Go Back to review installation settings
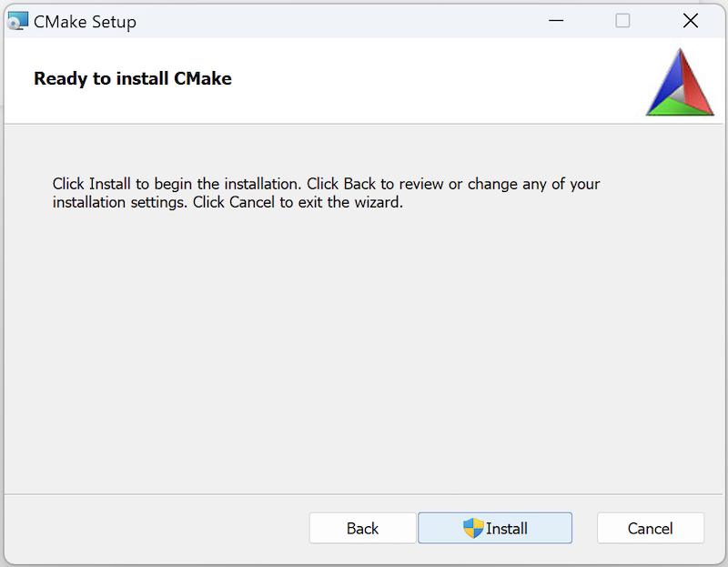The image size is (728, 567). click(x=362, y=528)
